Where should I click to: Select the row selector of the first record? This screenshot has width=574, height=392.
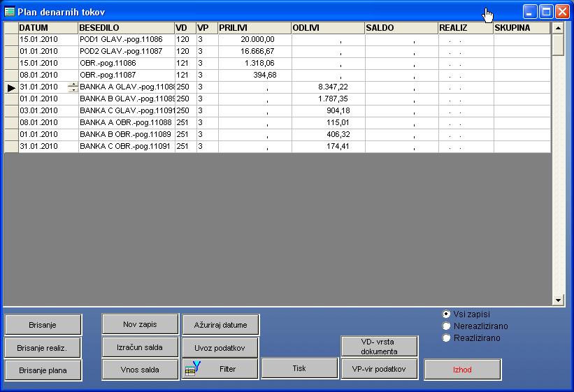coord(11,40)
